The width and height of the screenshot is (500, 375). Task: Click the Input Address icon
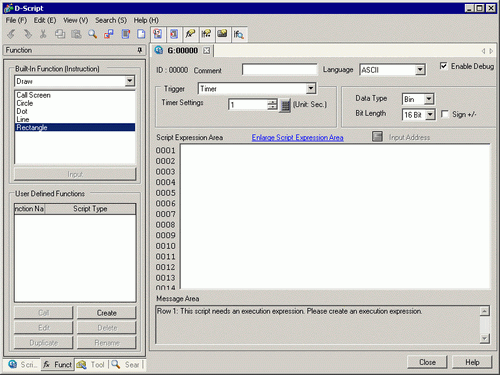(377, 136)
